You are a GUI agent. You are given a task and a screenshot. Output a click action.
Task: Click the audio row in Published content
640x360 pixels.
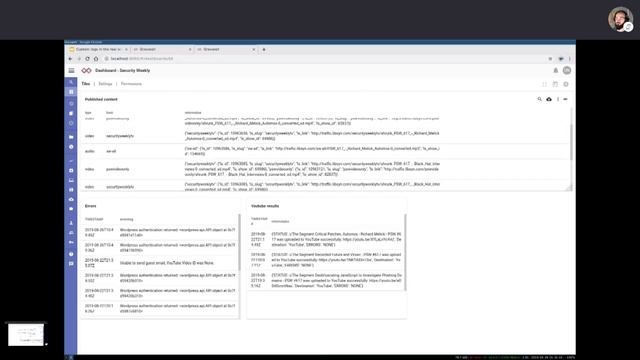click(326, 151)
